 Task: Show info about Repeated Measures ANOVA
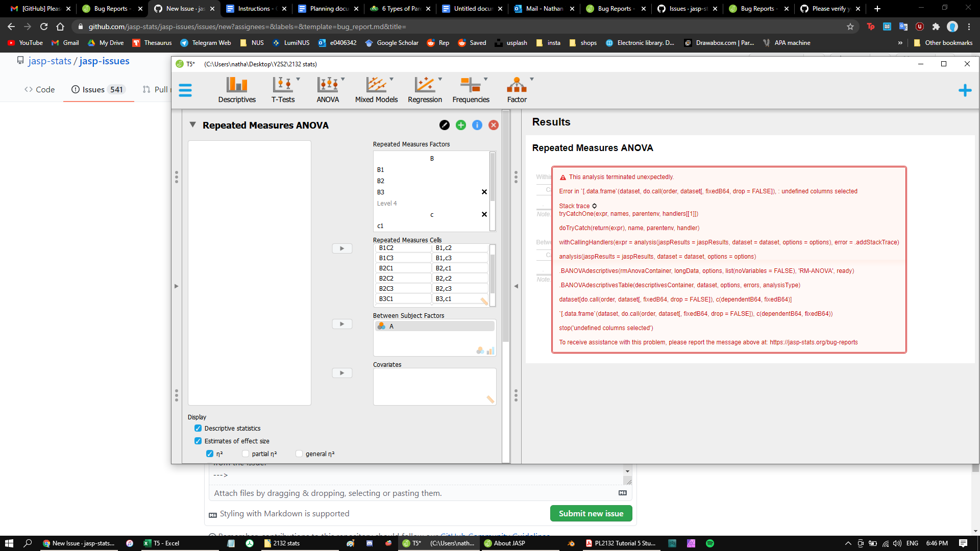477,124
